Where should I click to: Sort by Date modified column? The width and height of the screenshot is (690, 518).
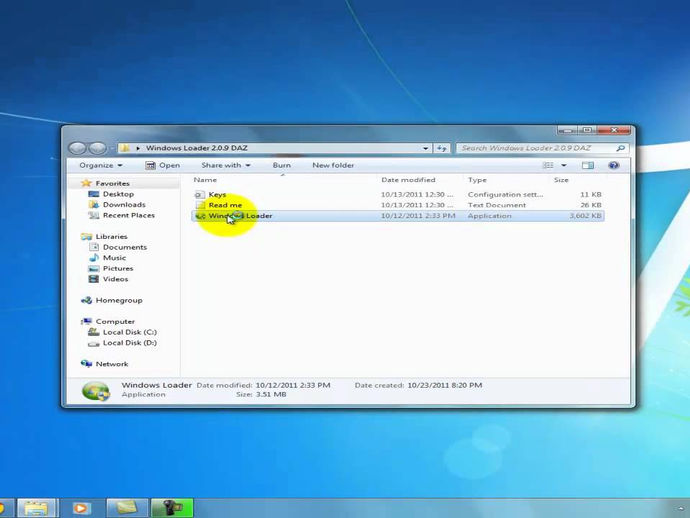click(408, 180)
